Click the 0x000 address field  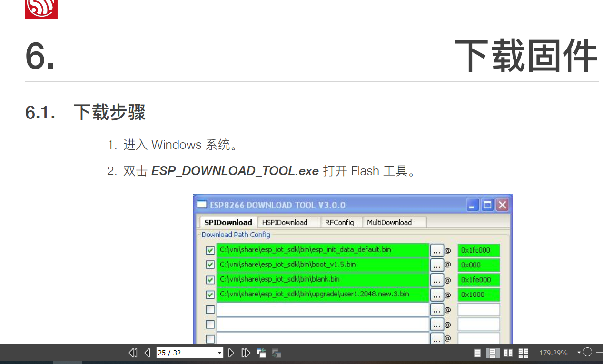pyautogui.click(x=479, y=265)
